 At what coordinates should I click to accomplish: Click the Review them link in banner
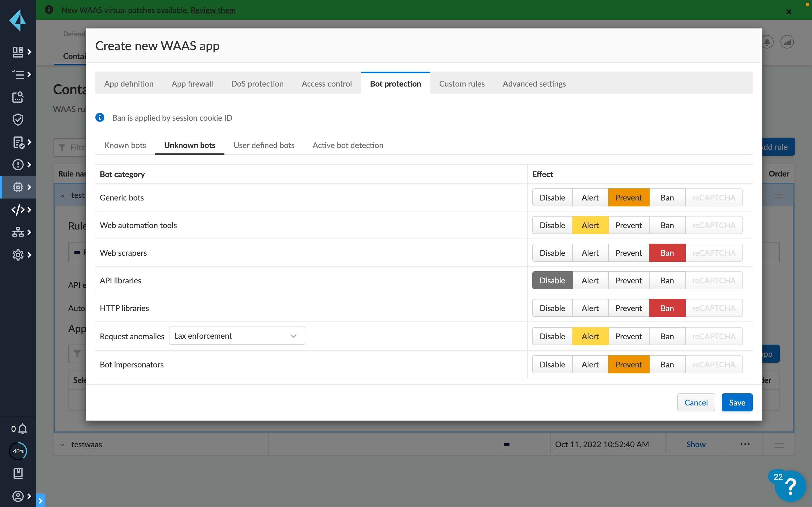[213, 10]
